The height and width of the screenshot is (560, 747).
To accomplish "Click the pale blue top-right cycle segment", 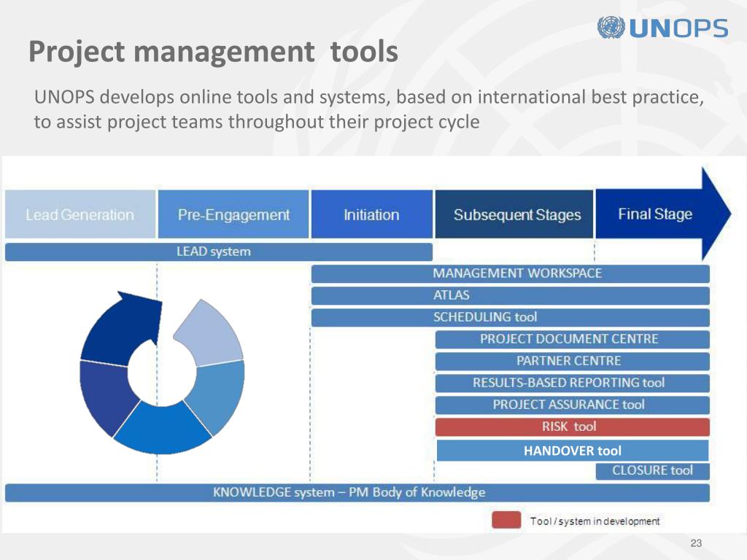I will (x=209, y=333).
